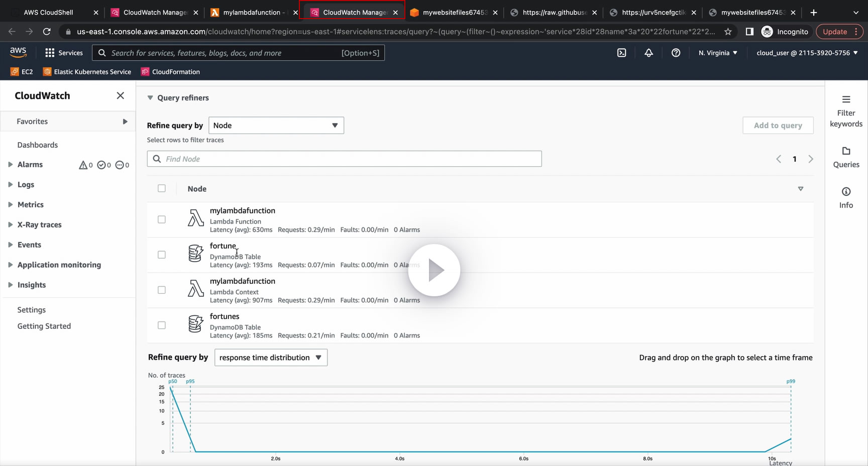
Task: Launch CloudShell from the console header icon
Action: 621,53
